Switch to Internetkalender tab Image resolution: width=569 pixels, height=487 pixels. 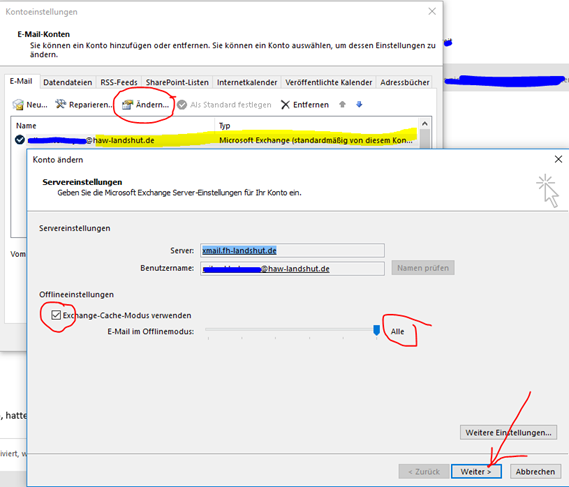tap(247, 82)
